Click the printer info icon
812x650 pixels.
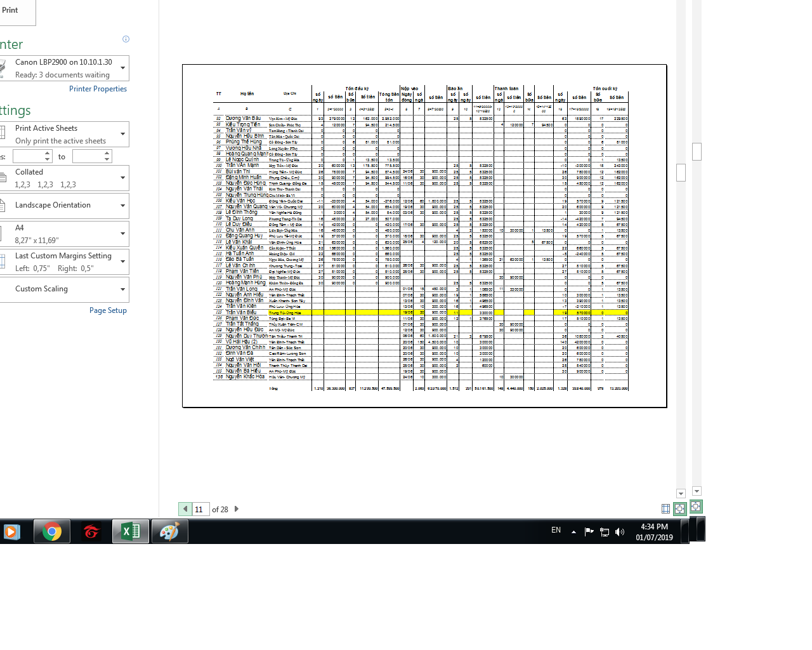[126, 39]
